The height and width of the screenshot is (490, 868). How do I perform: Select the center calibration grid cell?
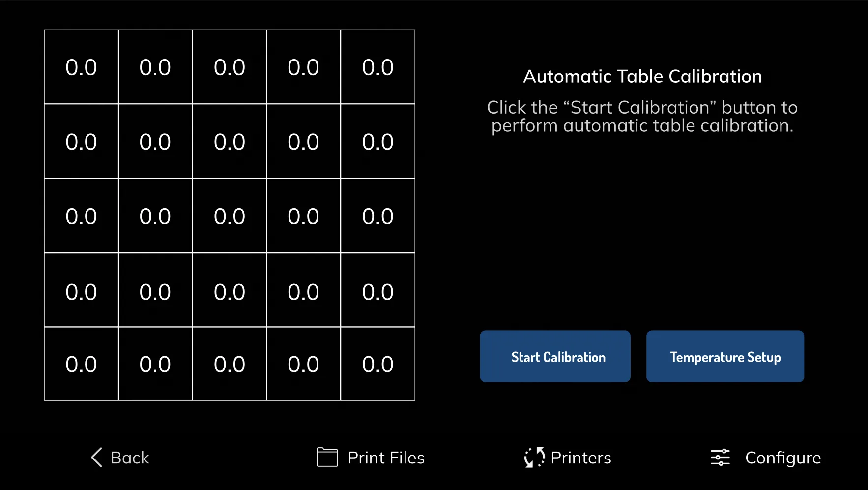tap(230, 216)
